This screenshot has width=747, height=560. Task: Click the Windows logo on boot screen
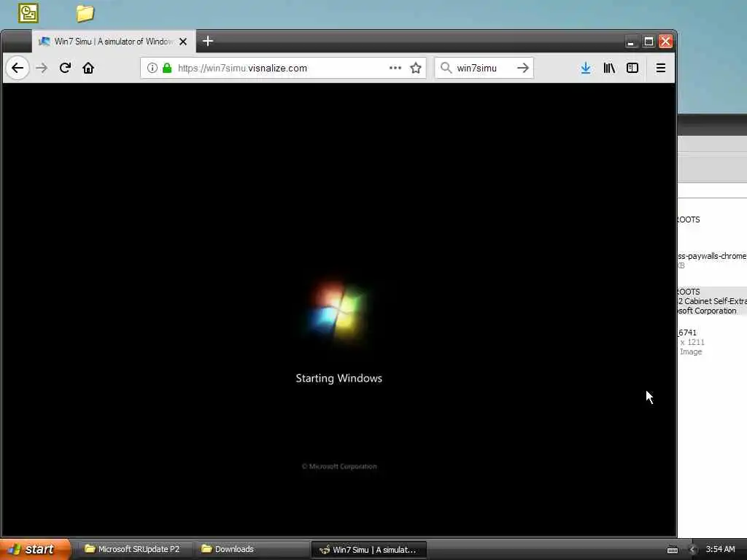pyautogui.click(x=338, y=309)
